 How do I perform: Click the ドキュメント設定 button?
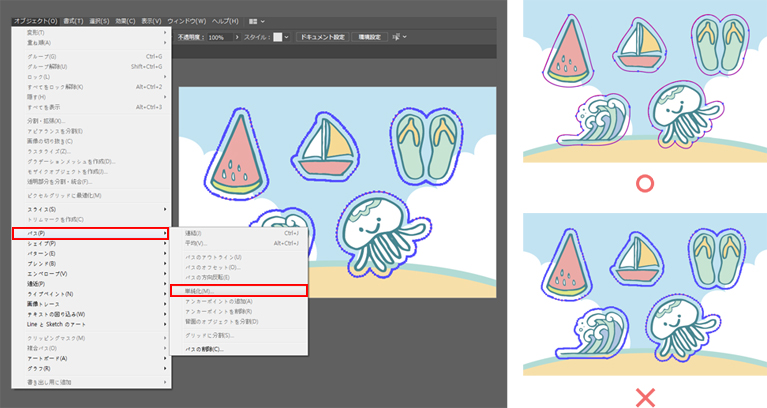pyautogui.click(x=322, y=36)
